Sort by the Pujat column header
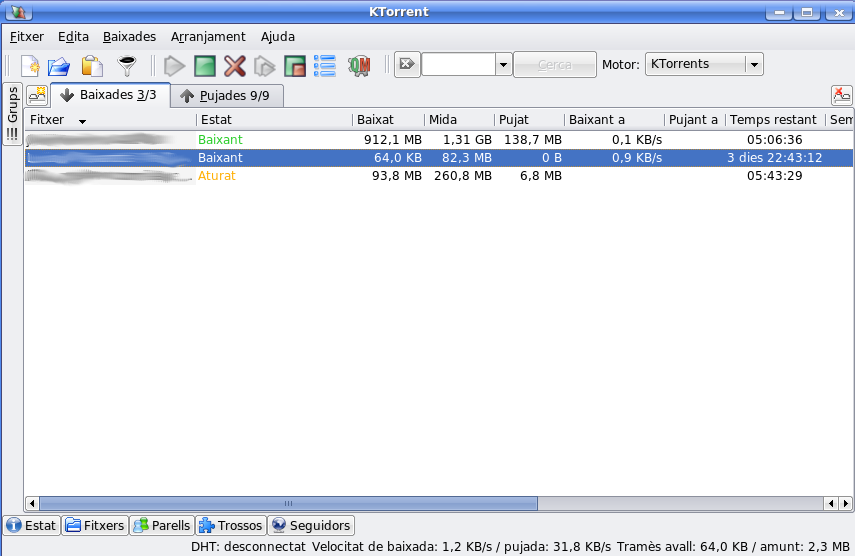This screenshot has height=556, width=855. [529, 120]
